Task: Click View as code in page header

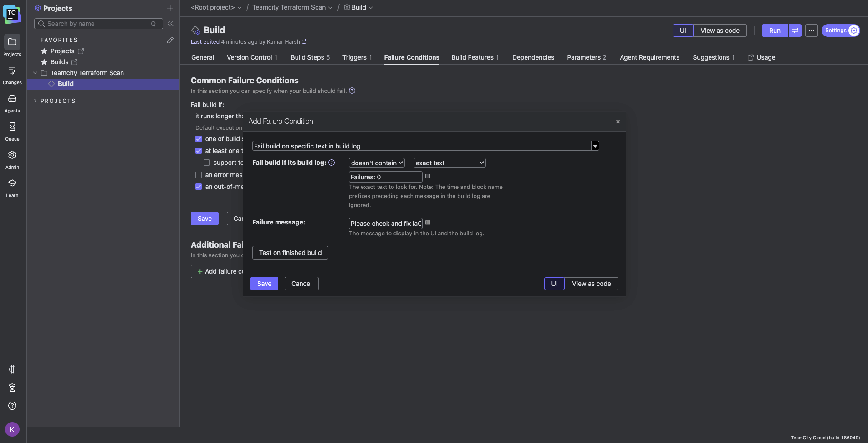Action: (x=720, y=31)
